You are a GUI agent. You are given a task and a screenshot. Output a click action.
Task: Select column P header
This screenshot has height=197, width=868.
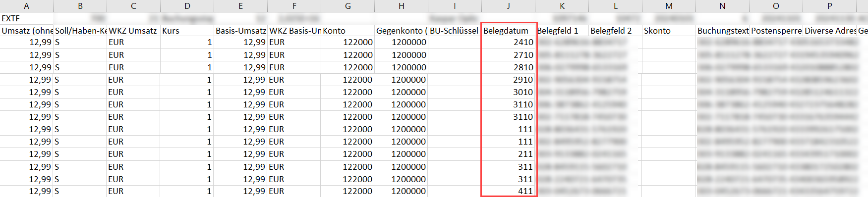pyautogui.click(x=829, y=6)
